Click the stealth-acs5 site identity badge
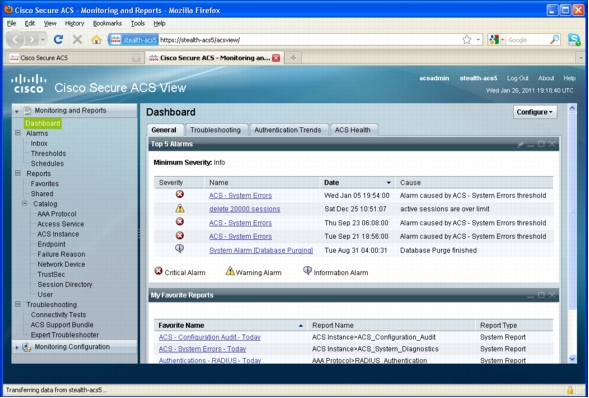Viewport: 589px width, 398px height. click(x=133, y=40)
